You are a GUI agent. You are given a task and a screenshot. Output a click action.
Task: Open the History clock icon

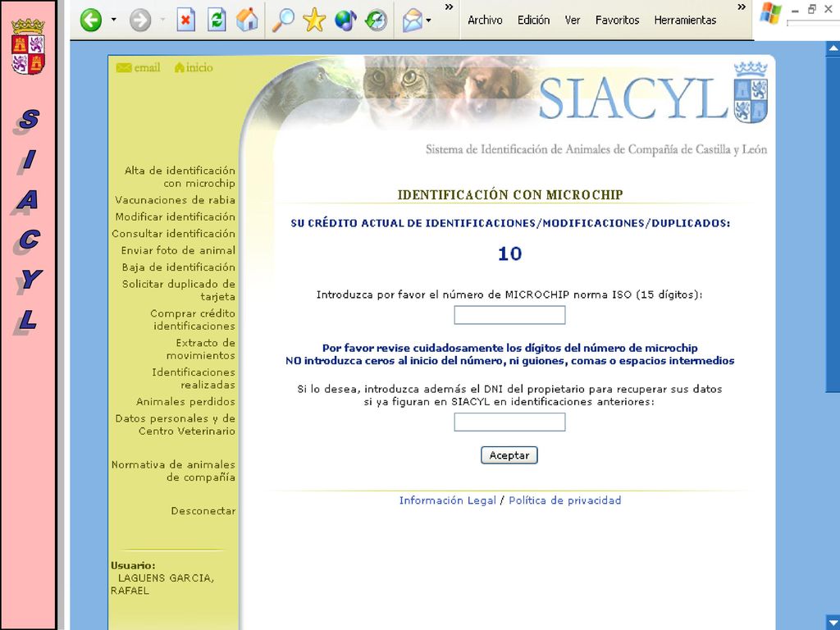click(376, 21)
